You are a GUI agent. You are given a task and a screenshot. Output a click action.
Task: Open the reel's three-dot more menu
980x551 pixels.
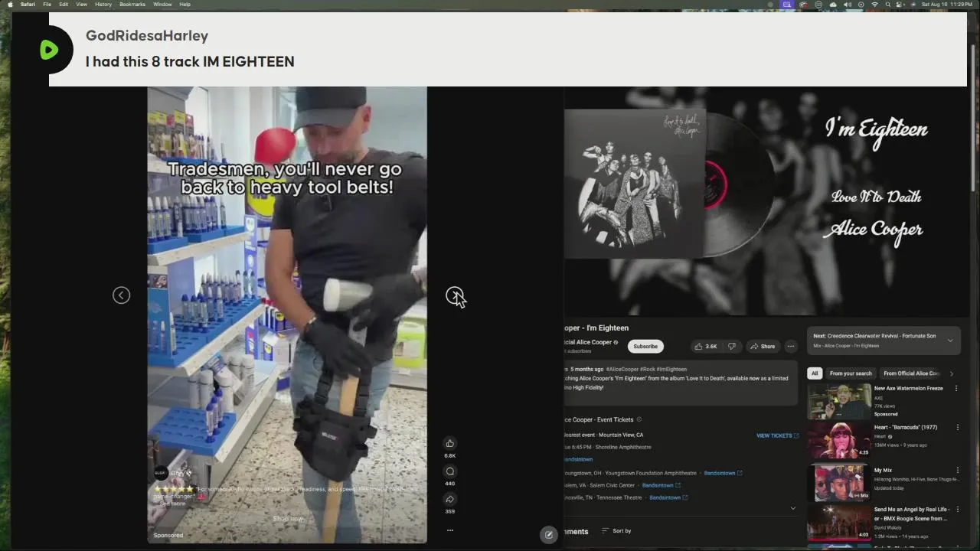[450, 530]
